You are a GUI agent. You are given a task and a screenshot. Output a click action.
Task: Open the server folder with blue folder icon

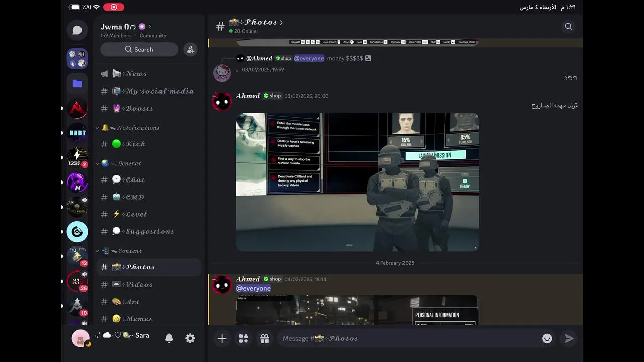(77, 83)
